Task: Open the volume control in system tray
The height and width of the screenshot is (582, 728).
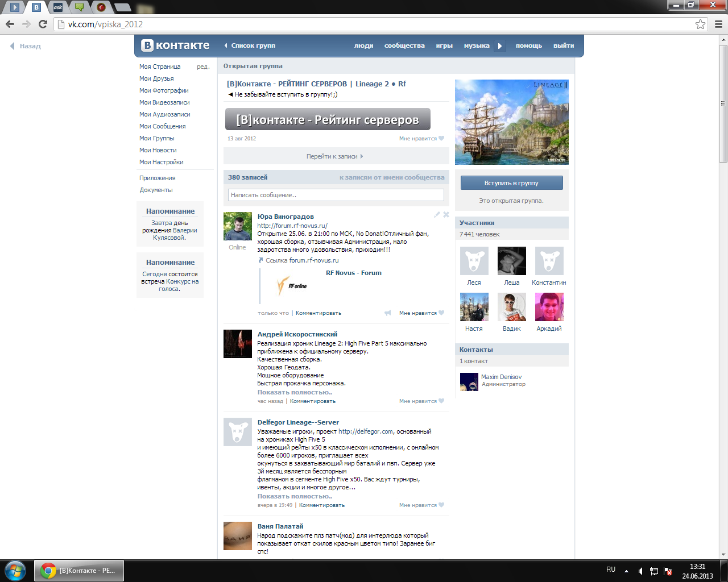Action: pos(640,571)
